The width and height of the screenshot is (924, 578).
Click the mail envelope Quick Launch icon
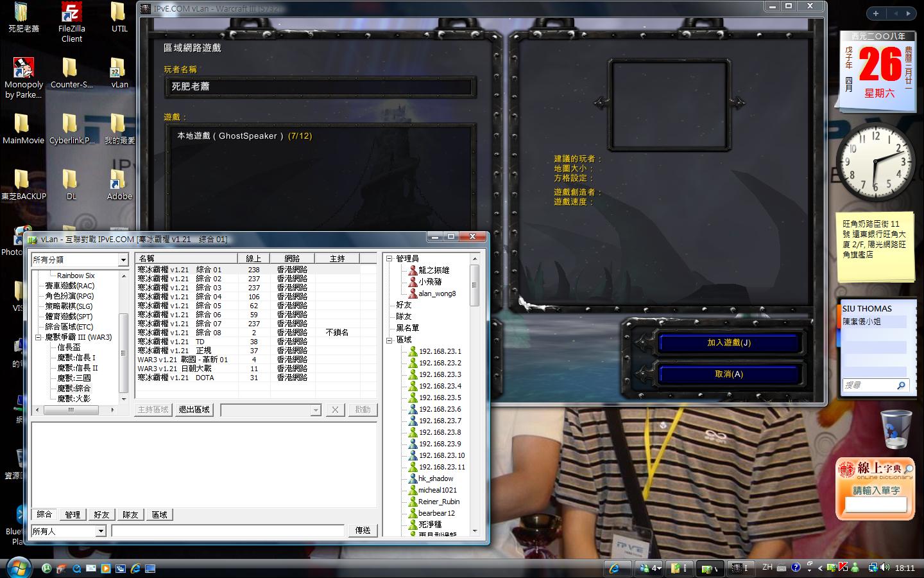[91, 568]
